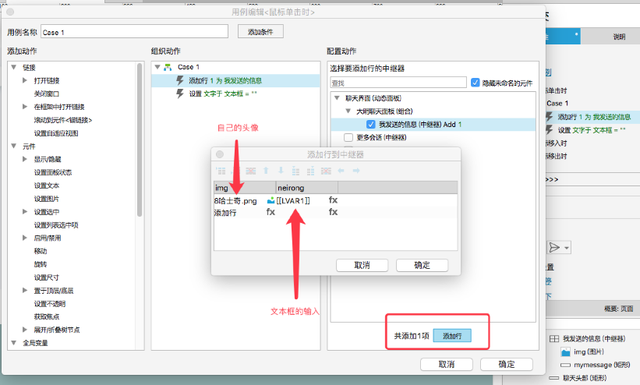Click the 查找 search field
The height and width of the screenshot is (385, 640).
click(398, 82)
